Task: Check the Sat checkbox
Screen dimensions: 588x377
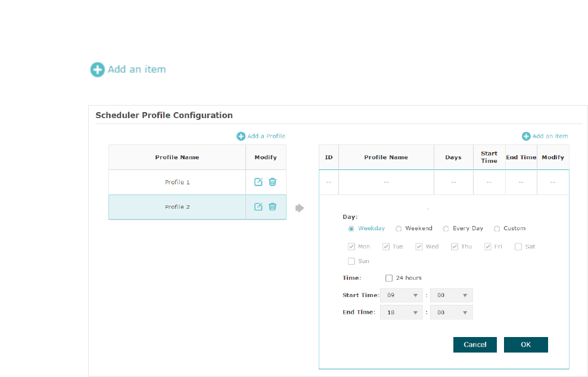Action: 518,247
